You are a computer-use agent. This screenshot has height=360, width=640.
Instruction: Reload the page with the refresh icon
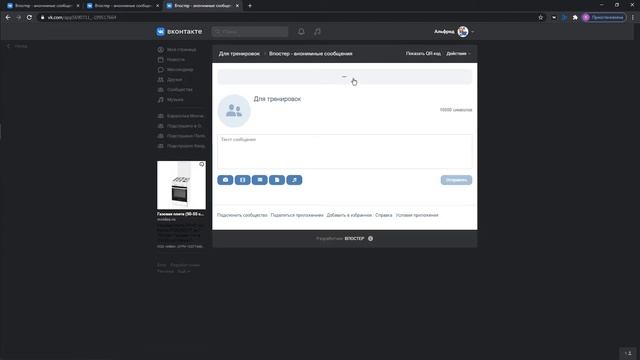tap(29, 18)
